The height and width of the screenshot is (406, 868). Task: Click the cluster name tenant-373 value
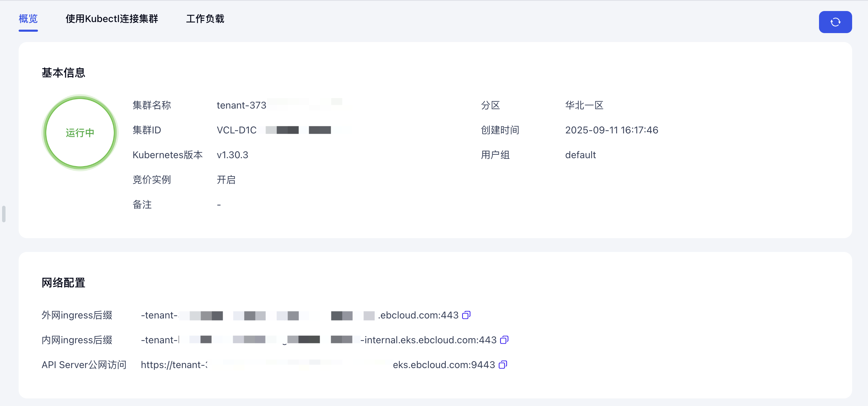point(241,105)
